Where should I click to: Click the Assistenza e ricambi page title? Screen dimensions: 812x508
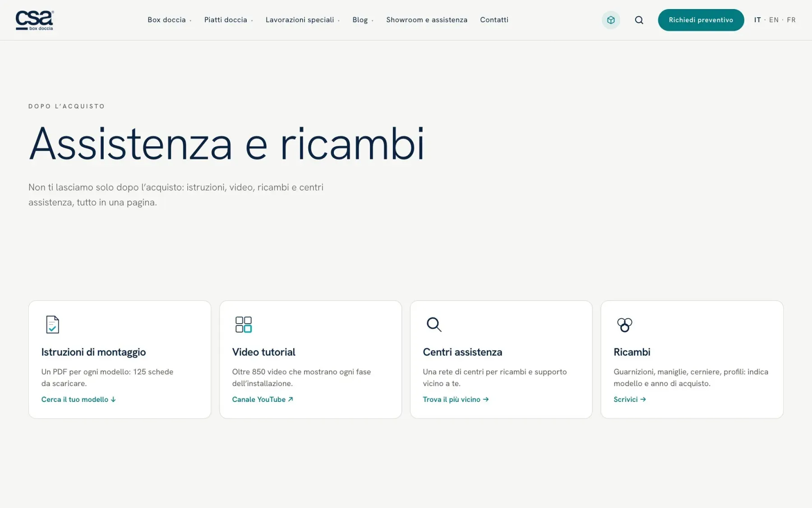227,144
